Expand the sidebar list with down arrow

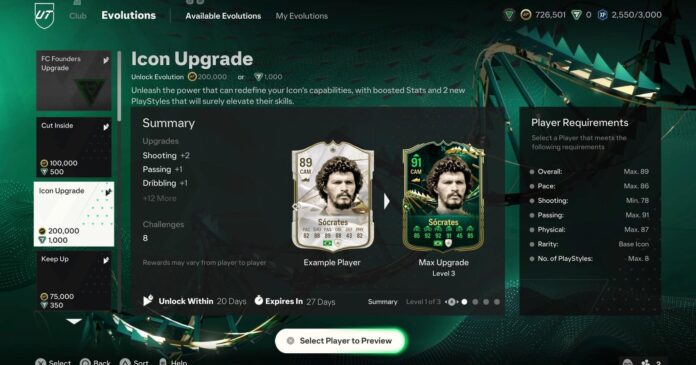pos(74,321)
